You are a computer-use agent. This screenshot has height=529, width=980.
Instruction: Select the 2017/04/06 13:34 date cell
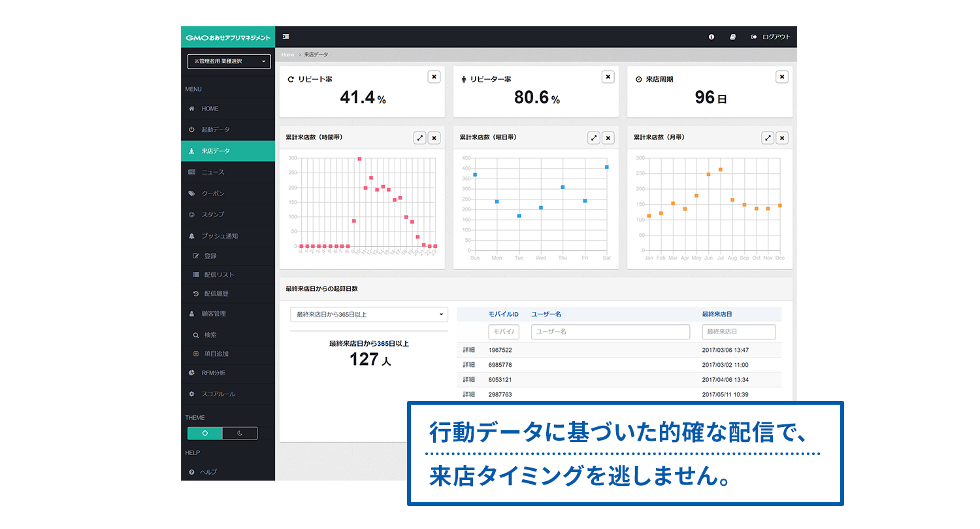pos(725,380)
